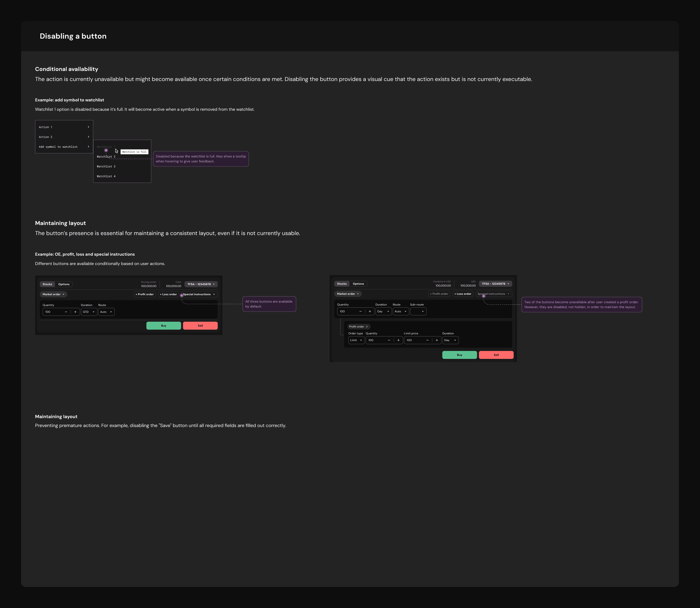Image resolution: width=700 pixels, height=608 pixels.
Task: Switch to Options in the Buying power panel
Action: pos(64,284)
